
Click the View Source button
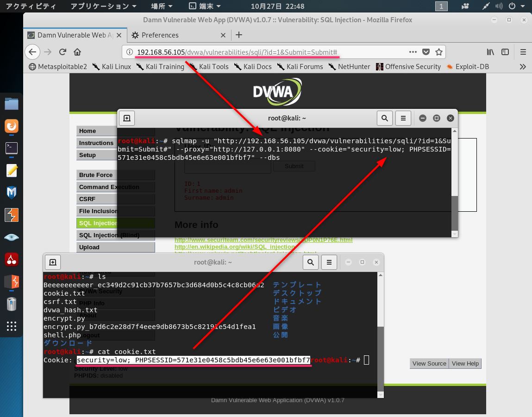pyautogui.click(x=429, y=363)
